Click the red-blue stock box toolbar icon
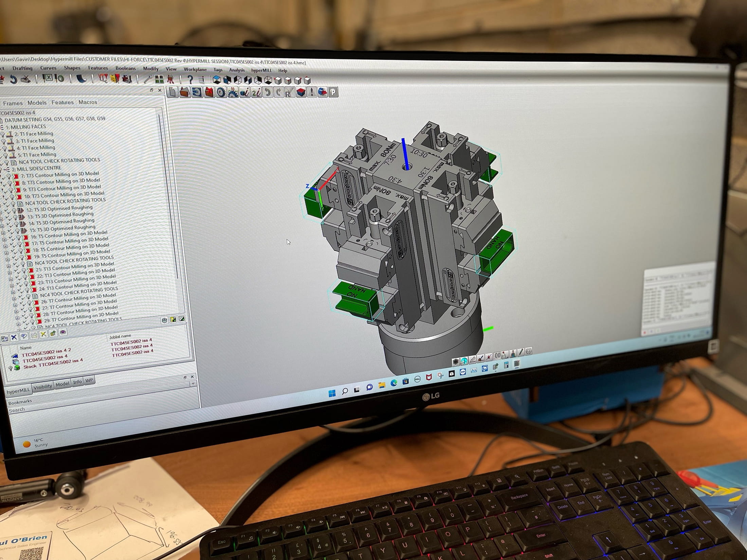This screenshot has height=560, width=747. tap(300, 92)
